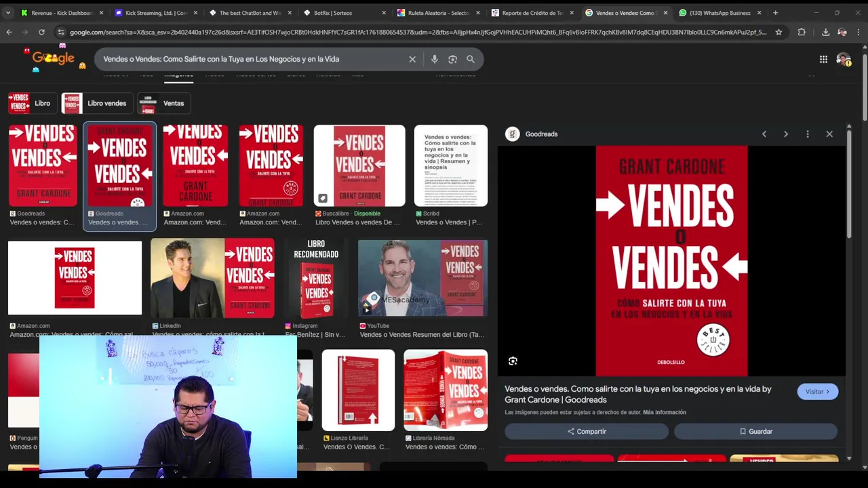
Task: Open the Goodreads result title link in the preview
Action: (638, 394)
